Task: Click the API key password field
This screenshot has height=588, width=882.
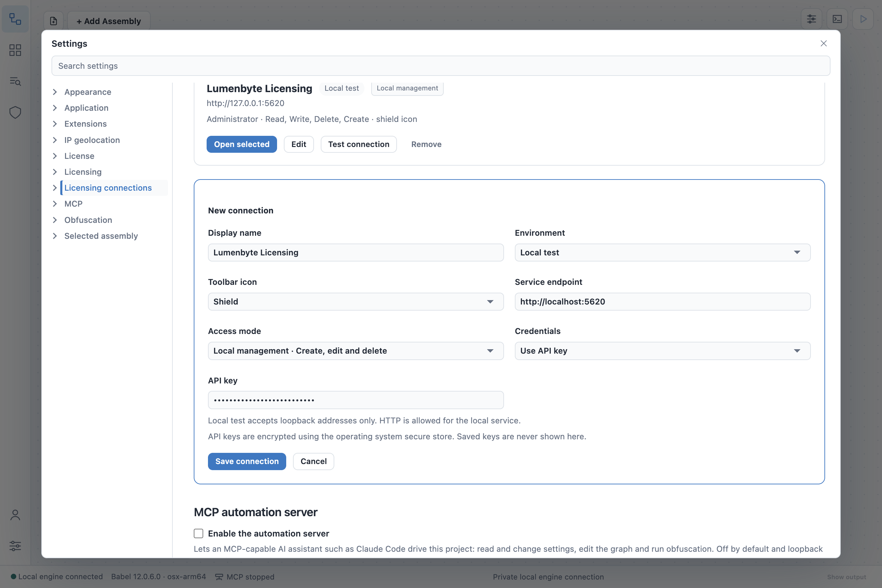Action: [356, 400]
